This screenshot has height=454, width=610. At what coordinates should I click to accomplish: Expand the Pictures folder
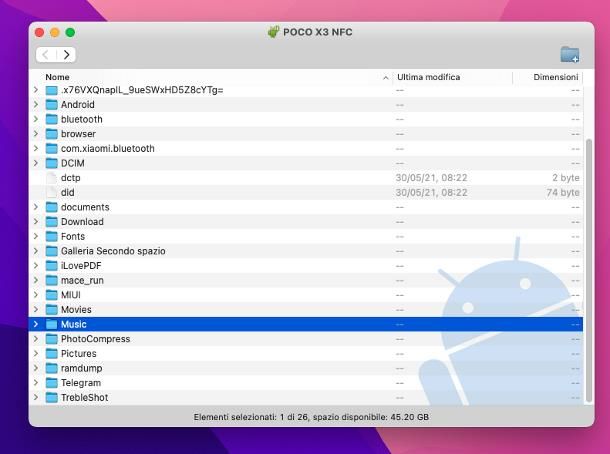36,353
